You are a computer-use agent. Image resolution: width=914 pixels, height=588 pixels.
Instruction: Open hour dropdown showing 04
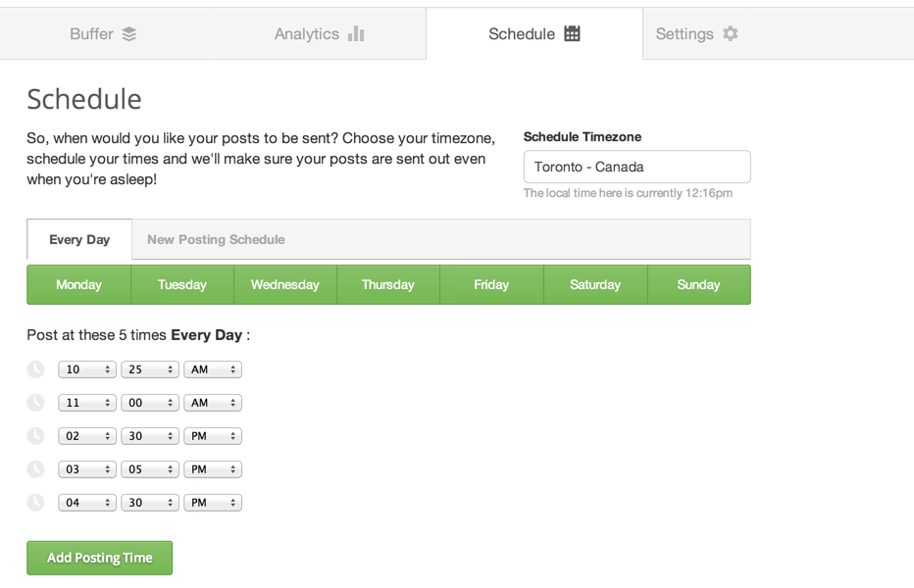pos(87,503)
